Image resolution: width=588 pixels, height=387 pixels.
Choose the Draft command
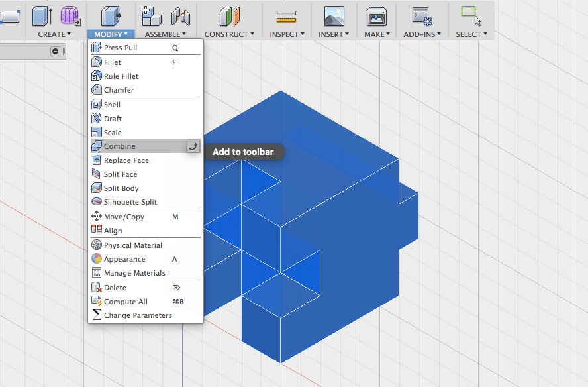point(146,119)
